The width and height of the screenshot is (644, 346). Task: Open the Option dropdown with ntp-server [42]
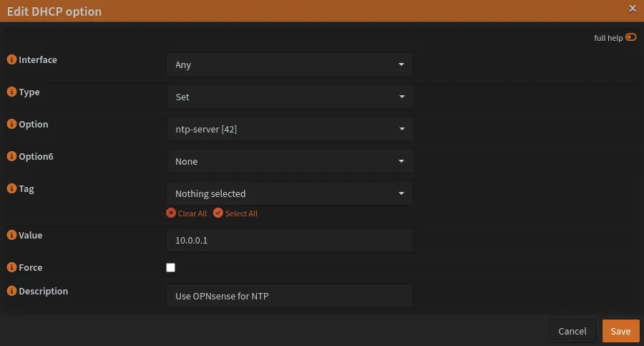pyautogui.click(x=290, y=129)
